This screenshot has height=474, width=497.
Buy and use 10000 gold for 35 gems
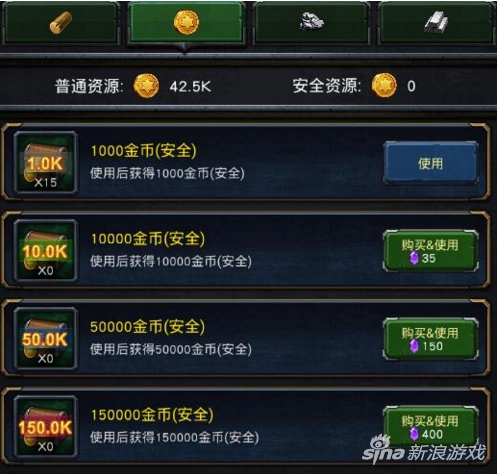point(431,251)
